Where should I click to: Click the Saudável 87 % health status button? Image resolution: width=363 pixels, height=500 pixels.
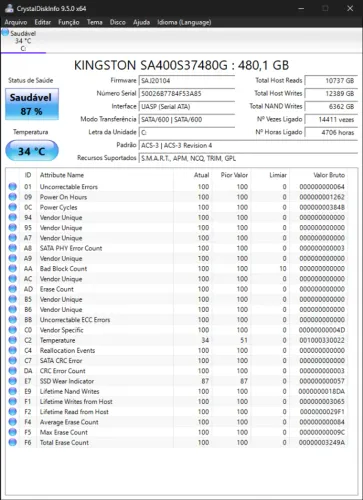pos(32,104)
